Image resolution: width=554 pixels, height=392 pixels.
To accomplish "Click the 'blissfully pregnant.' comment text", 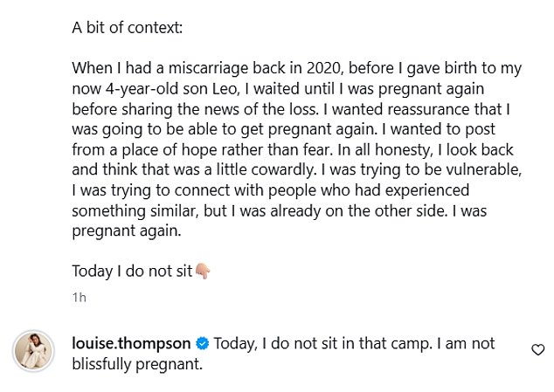I will click(x=135, y=363).
